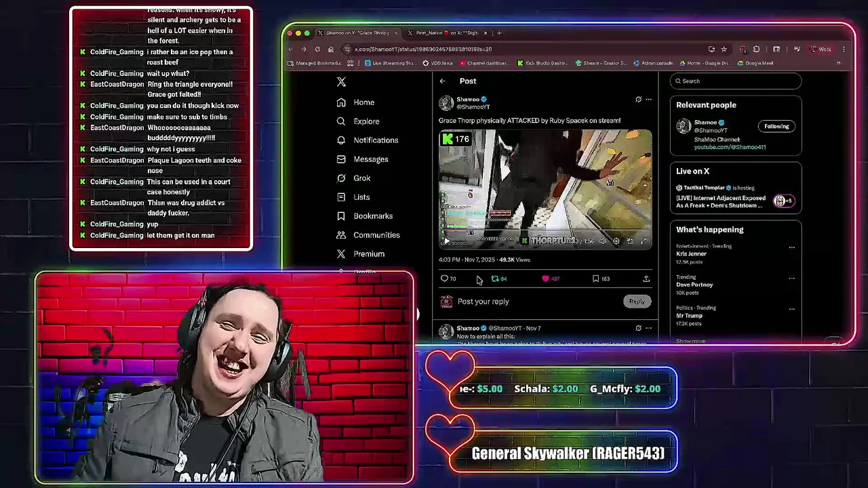Open Premium in the X sidebar
The height and width of the screenshot is (488, 868).
coord(360,254)
